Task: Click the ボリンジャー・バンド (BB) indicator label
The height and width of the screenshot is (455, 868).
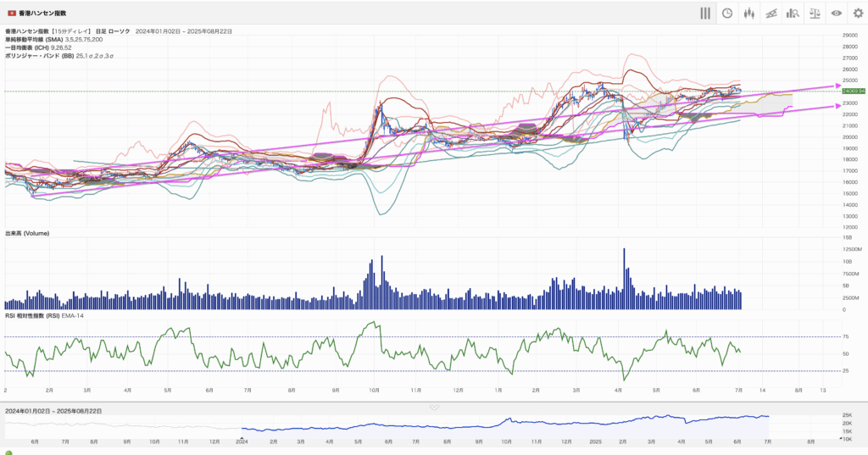Action: (x=39, y=54)
